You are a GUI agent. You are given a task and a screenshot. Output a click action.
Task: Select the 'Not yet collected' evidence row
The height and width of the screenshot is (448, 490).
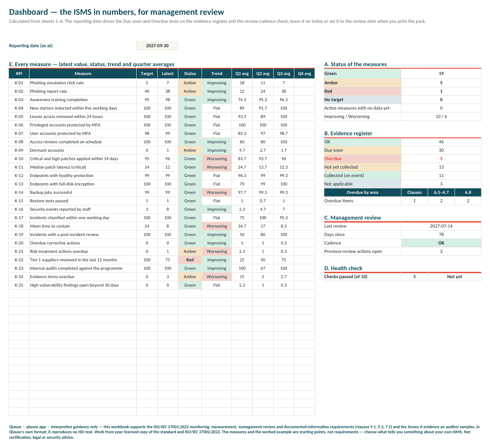[402, 167]
